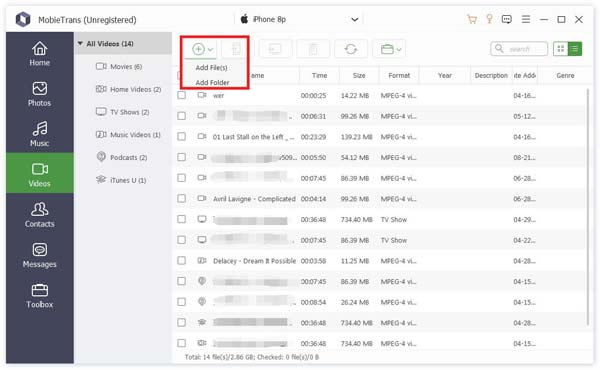Click the TV icon in 734.40 MB TV Show row

pos(202,219)
